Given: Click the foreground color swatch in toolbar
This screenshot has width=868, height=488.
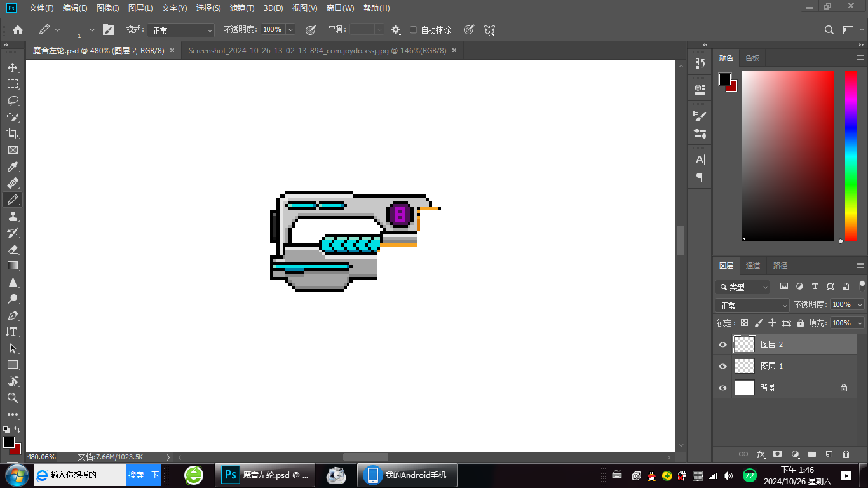Looking at the screenshot, I should [8, 442].
